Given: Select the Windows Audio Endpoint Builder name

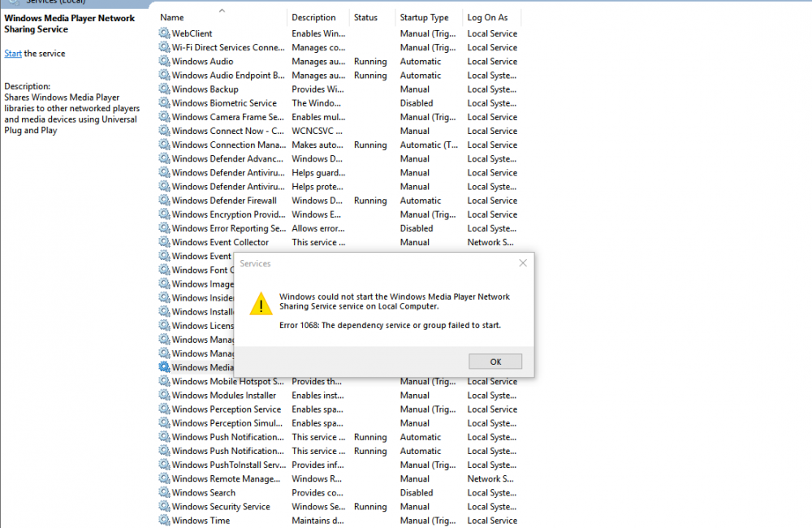Looking at the screenshot, I should pos(228,75).
